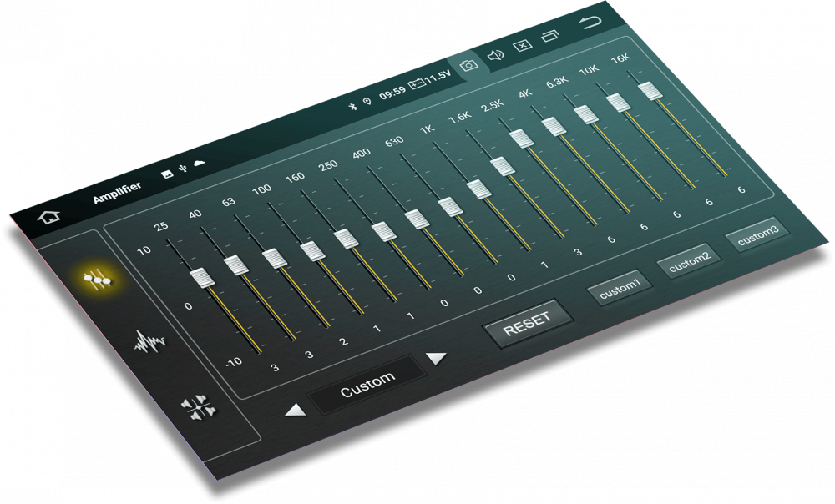Tap the back arrow icon
The height and width of the screenshot is (504, 835).
click(x=590, y=23)
